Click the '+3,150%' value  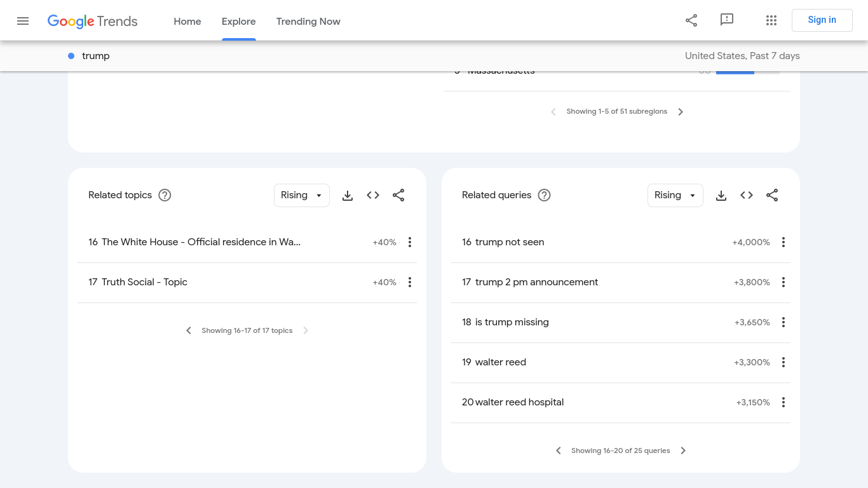753,402
